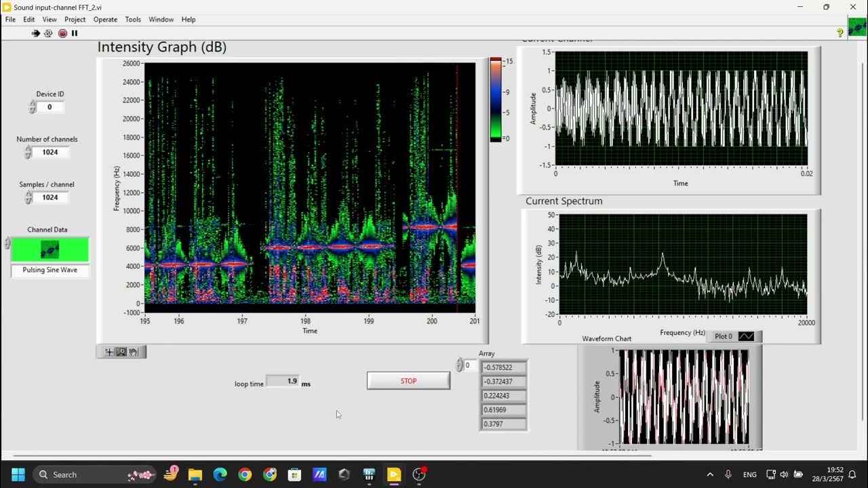Click the STOP button
Image resolution: width=868 pixels, height=488 pixels.
[x=408, y=381]
